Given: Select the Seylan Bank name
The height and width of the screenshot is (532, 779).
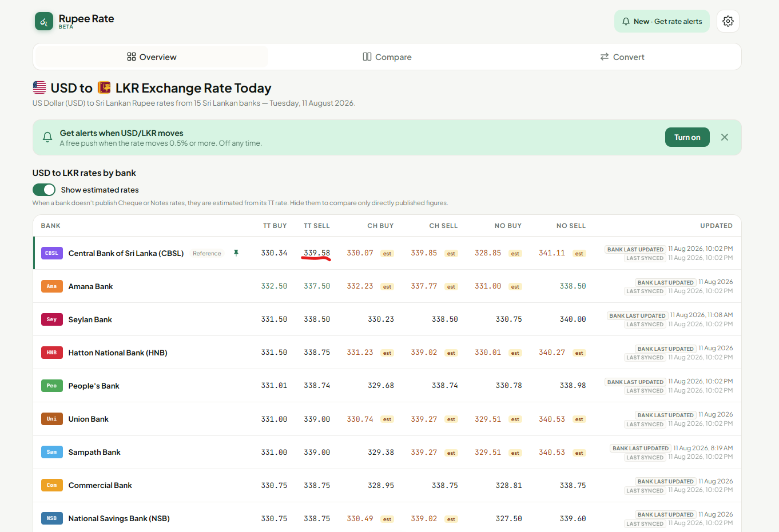Looking at the screenshot, I should (x=90, y=319).
